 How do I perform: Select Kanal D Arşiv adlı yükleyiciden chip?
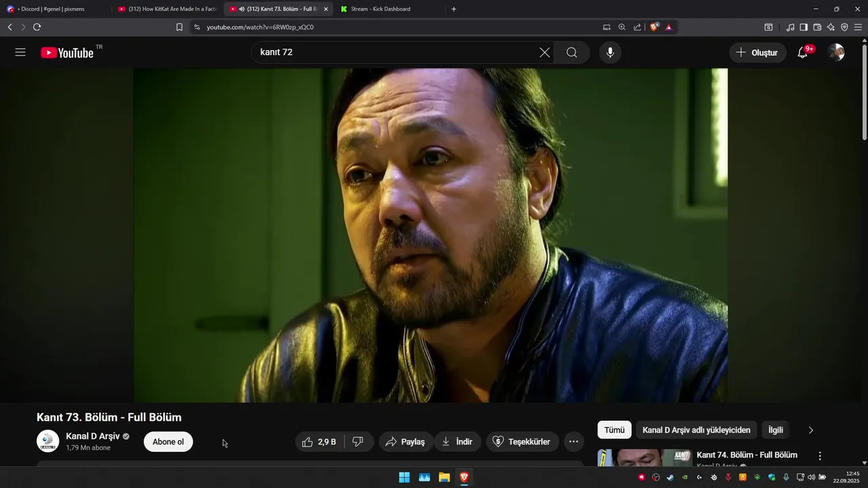696,430
